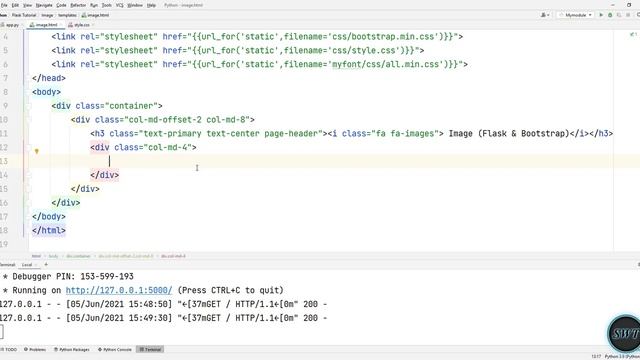640x360 pixels.
Task: Click templates folder in navigation breadcrumb
Action: [67, 15]
